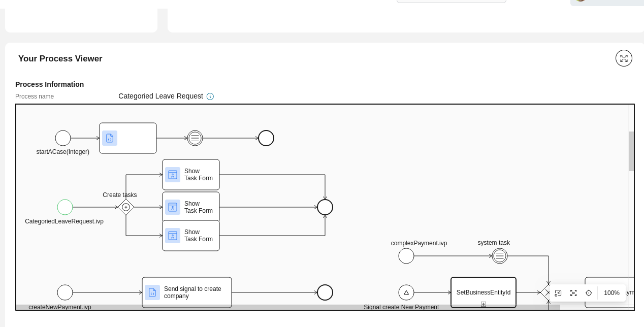Click the complexPayment.ivp start event circle

(x=406, y=256)
